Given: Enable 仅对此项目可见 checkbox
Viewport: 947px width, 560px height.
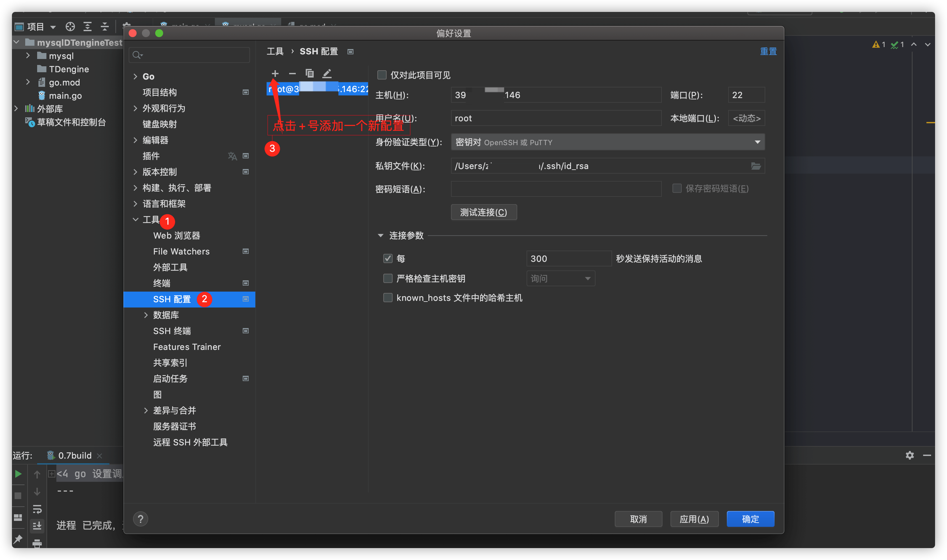Looking at the screenshot, I should point(382,75).
